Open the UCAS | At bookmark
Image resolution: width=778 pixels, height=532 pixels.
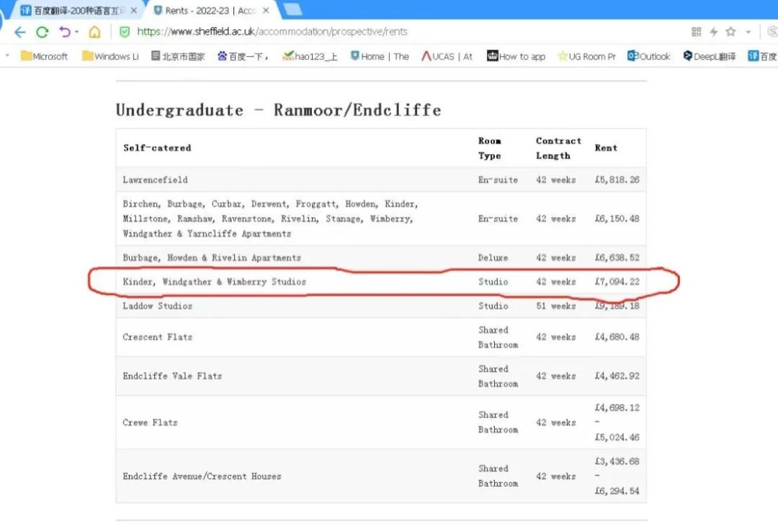pyautogui.click(x=447, y=57)
